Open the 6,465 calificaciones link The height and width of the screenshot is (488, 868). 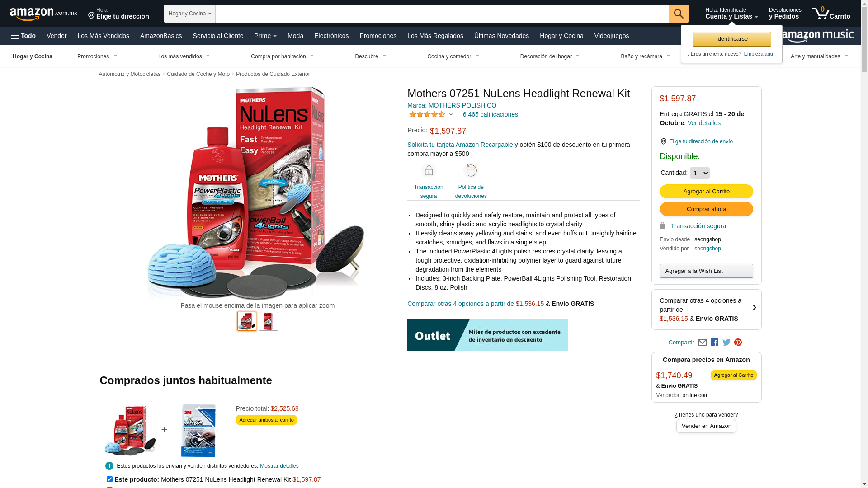coord(490,114)
